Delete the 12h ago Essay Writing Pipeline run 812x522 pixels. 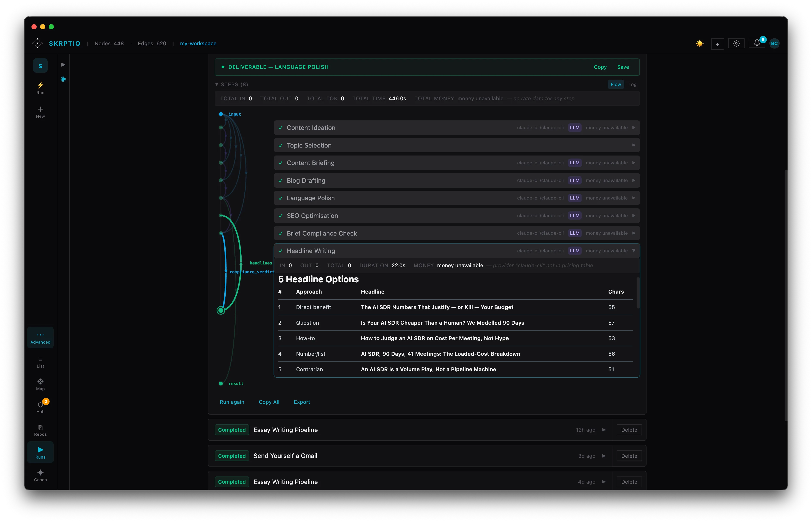[629, 430]
